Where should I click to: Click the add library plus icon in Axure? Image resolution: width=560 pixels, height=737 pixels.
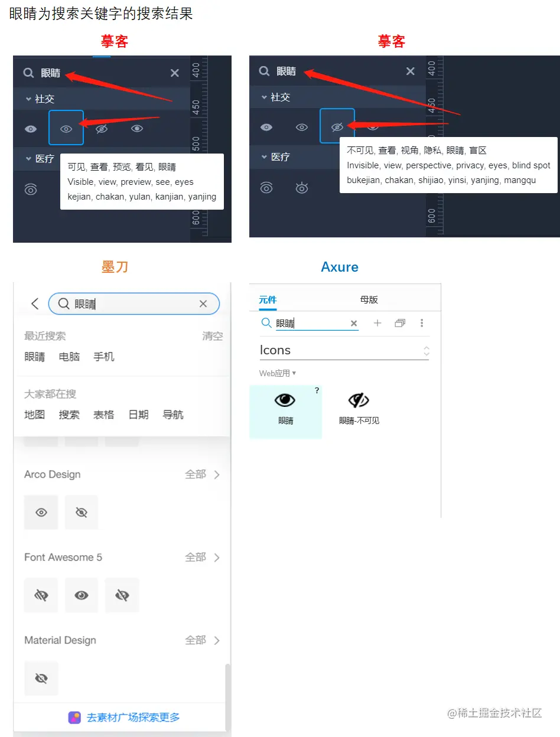(377, 323)
